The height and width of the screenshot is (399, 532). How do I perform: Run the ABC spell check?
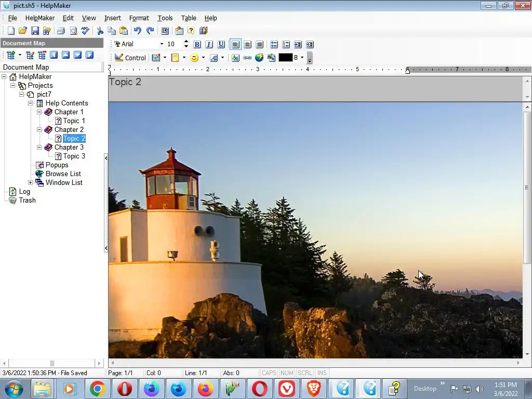(85, 31)
